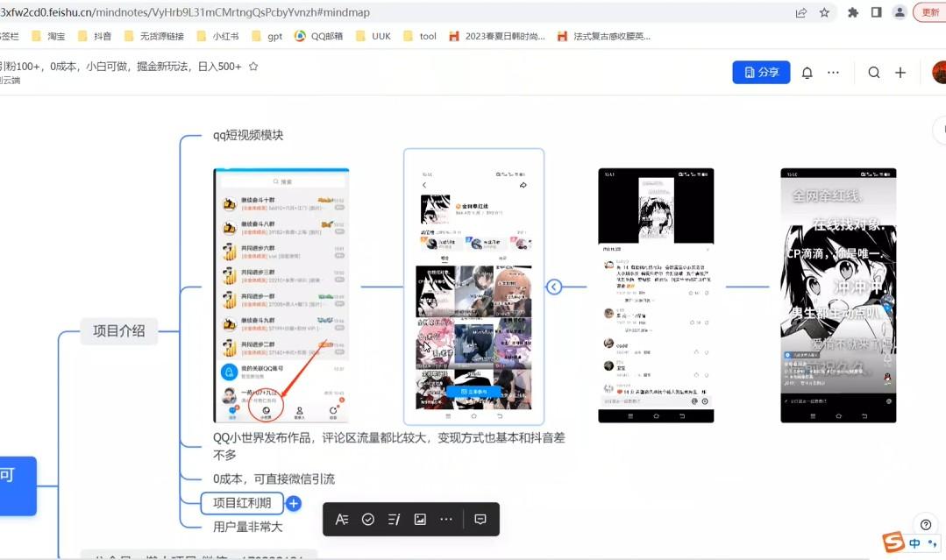The width and height of the screenshot is (946, 560).
Task: Open the document more options ellipsis menu
Action: pyautogui.click(x=834, y=73)
